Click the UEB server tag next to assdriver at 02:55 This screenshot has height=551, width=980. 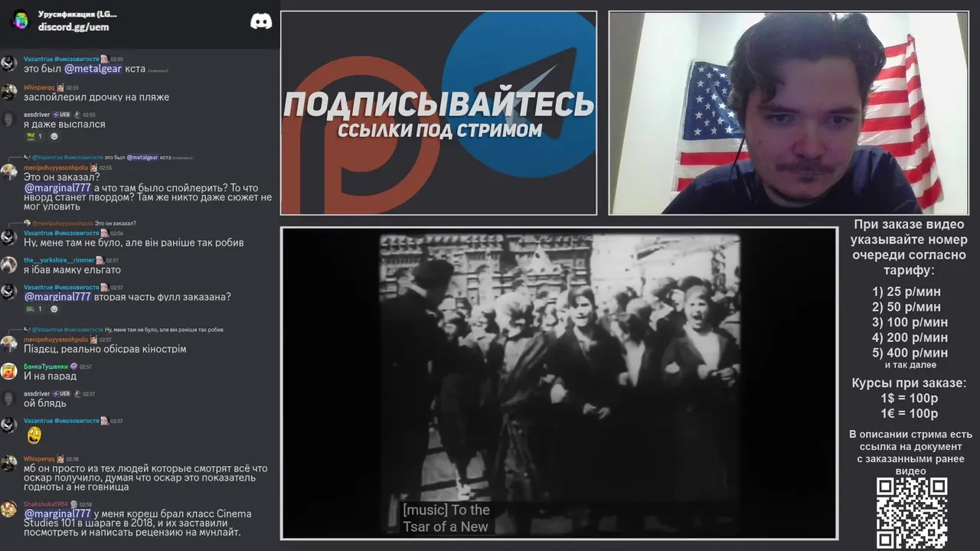pos(61,115)
